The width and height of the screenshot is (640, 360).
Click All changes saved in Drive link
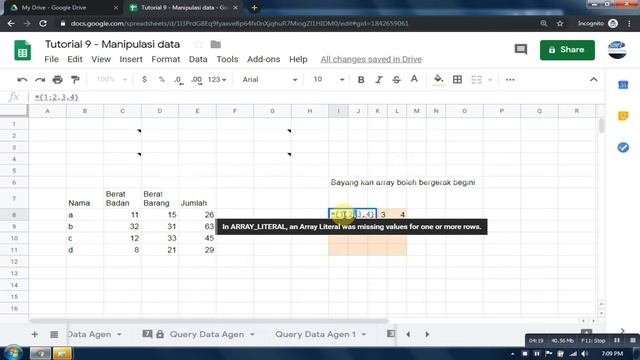click(371, 59)
